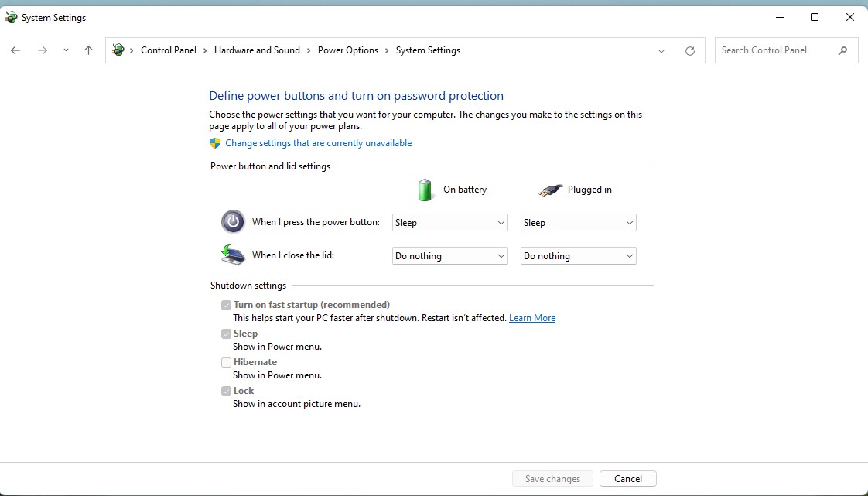Screen dimensions: 868x496
Task: Go to Hardware and Sound breadcrumb
Action: (257, 50)
